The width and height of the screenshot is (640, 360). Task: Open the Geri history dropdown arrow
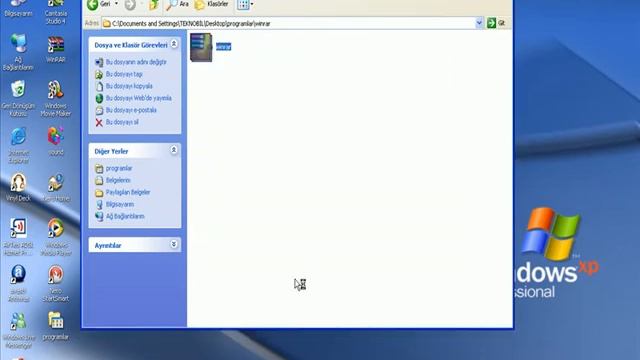[x=116, y=4]
